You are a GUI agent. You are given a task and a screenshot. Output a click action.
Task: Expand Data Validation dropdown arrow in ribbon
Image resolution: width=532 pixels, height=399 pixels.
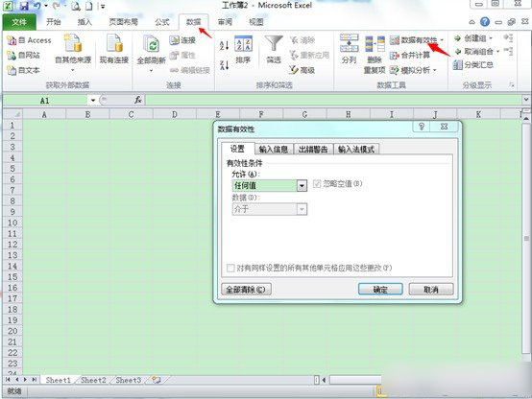(x=442, y=40)
